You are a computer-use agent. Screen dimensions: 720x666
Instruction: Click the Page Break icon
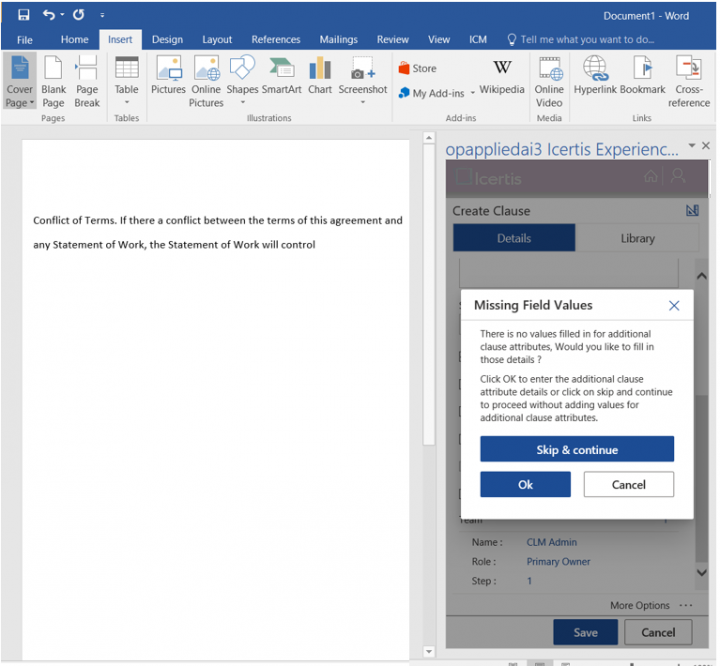(x=87, y=80)
